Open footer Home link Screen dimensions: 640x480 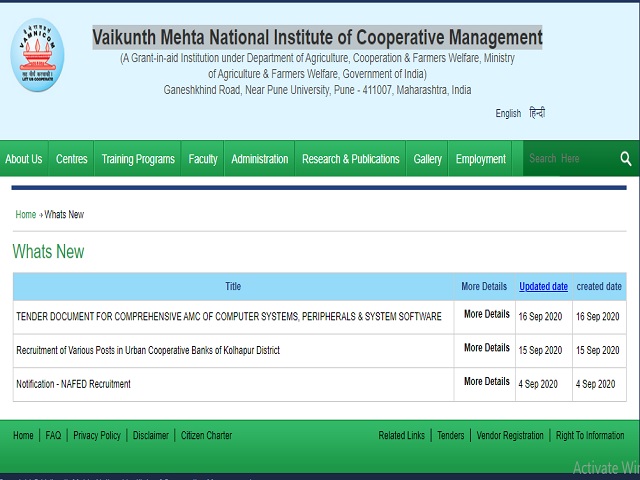point(23,436)
